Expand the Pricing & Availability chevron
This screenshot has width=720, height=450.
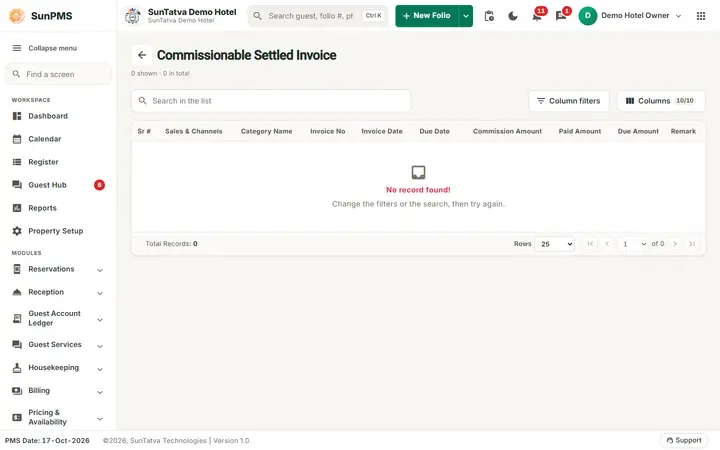click(x=100, y=419)
